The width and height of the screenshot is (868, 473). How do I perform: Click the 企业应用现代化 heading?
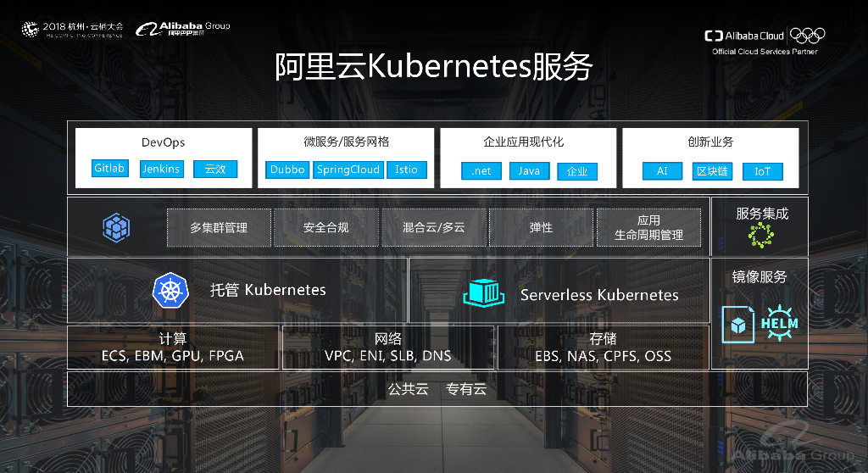click(x=523, y=142)
